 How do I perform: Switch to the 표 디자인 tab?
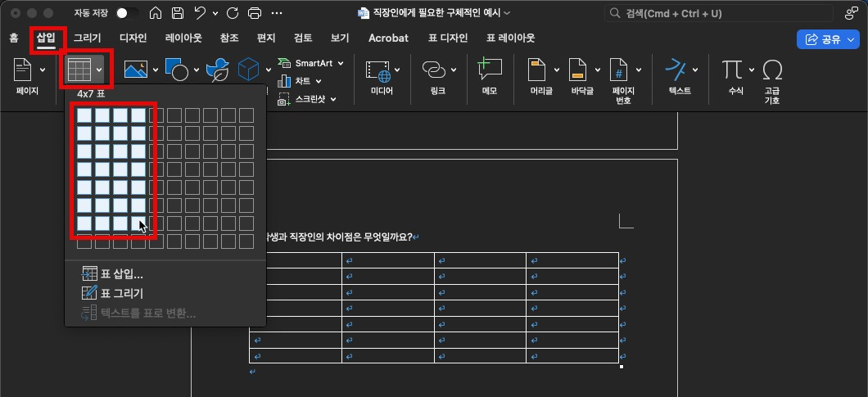coord(448,38)
